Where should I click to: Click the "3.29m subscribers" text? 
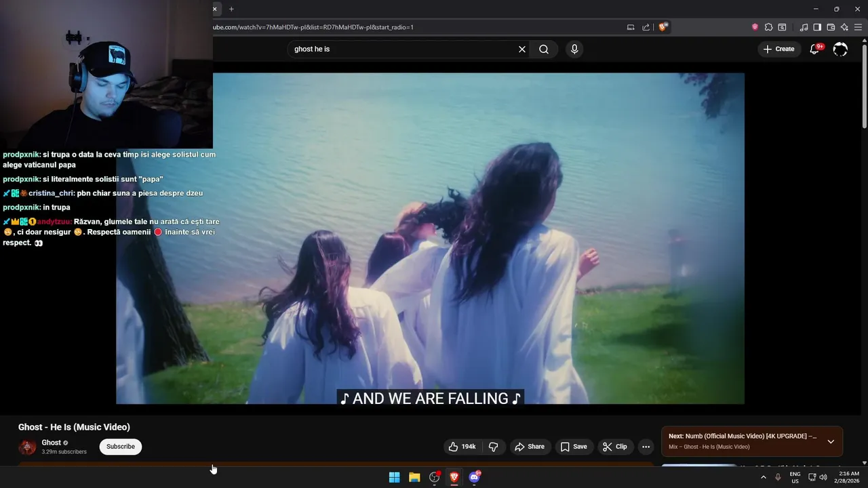[x=64, y=451]
